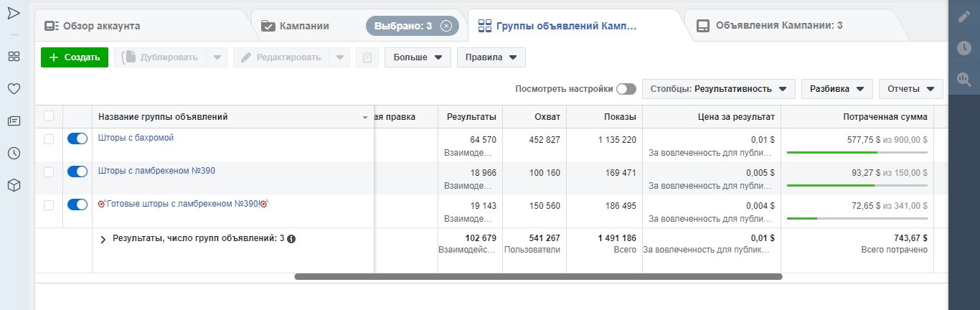The height and width of the screenshot is (310, 980).
Task: Open Готовые шторы с ламбрекеном №390 link
Action: [184, 204]
